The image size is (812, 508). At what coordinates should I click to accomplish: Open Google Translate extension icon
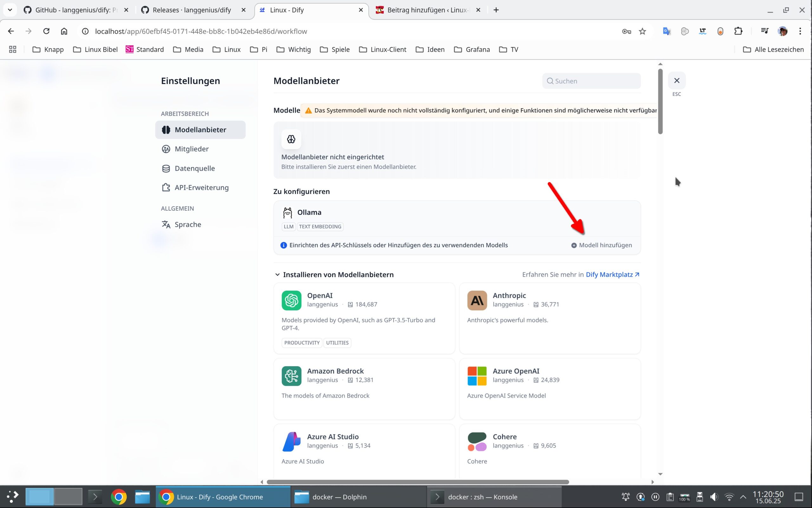(x=667, y=31)
